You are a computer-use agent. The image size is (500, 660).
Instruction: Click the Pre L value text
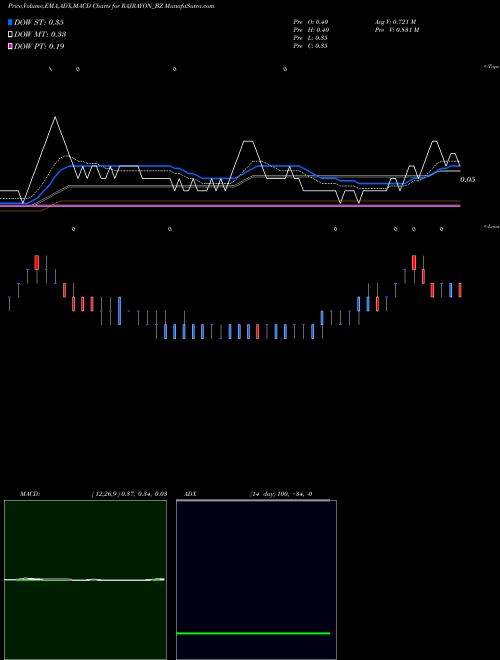point(311,38)
